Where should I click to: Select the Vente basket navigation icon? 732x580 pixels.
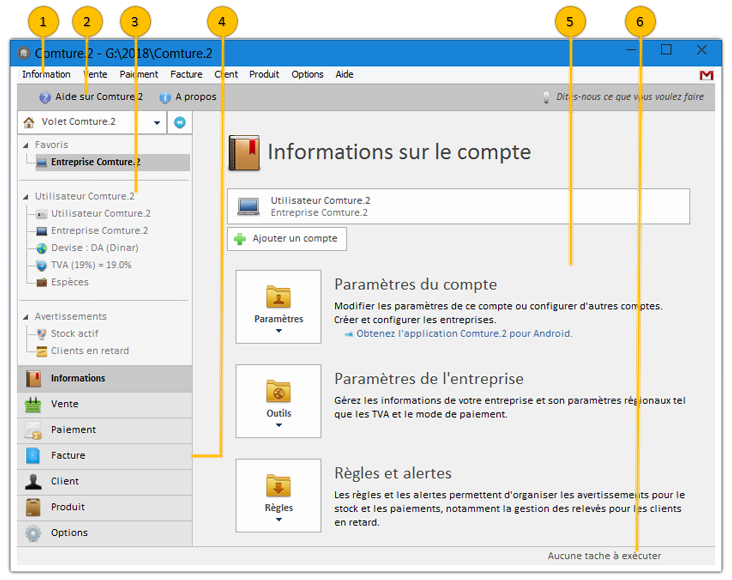tap(34, 404)
